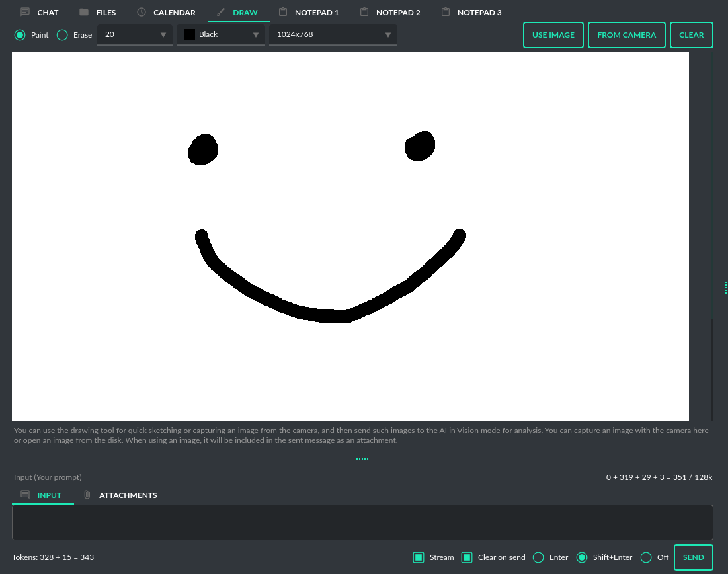Click the paperclip icon for Attachments
Viewport: 728px width, 574px height.
(x=87, y=495)
